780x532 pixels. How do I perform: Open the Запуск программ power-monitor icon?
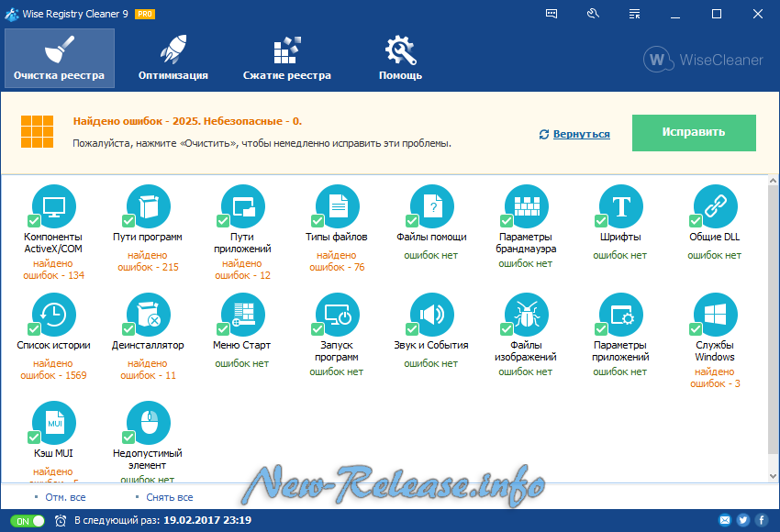[338, 315]
